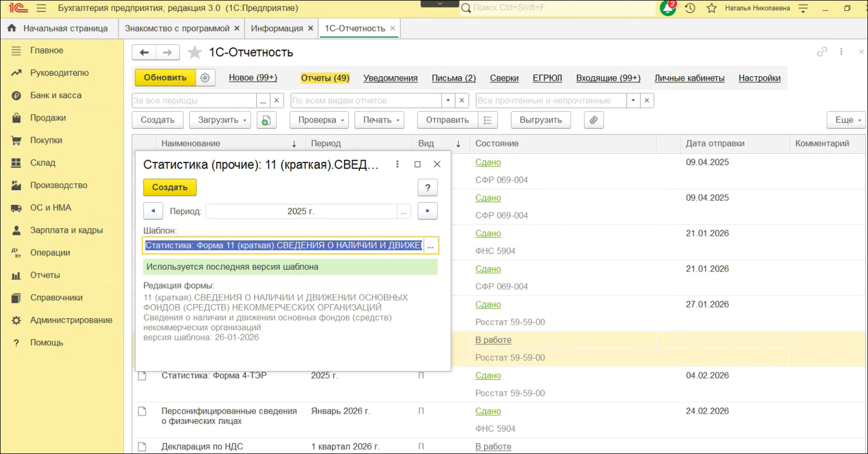Open the read/unread filter dropdown arrow

tap(633, 101)
